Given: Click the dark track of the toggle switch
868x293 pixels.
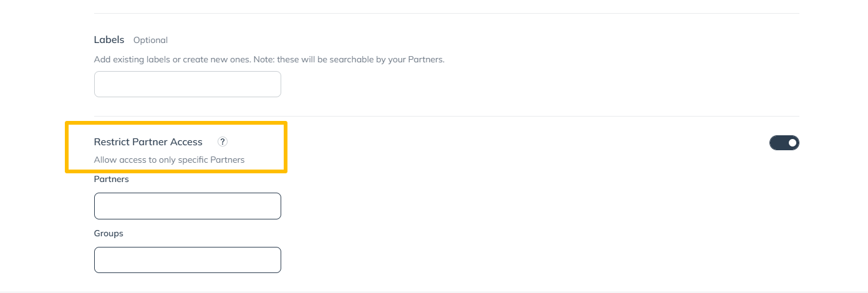Looking at the screenshot, I should click(778, 143).
